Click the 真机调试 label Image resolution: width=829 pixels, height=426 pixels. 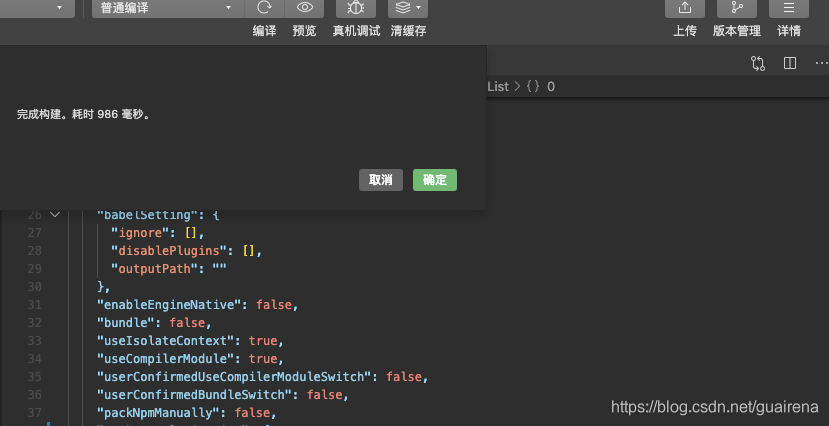tap(356, 31)
